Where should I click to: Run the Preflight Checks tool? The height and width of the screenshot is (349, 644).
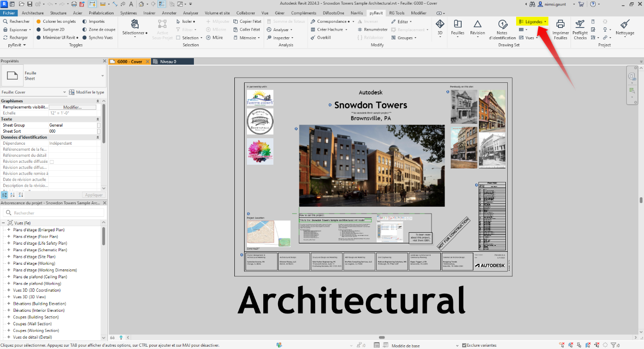coord(580,24)
